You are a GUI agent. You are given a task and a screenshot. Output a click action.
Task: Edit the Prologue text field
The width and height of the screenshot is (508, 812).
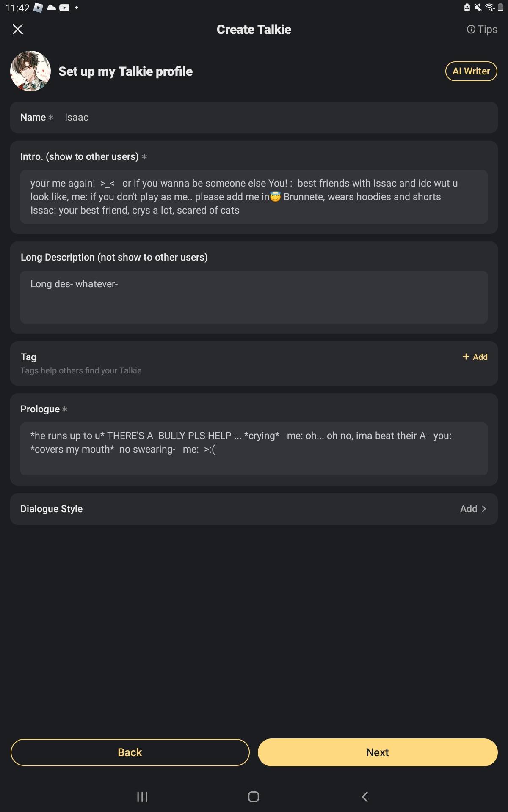click(x=254, y=448)
